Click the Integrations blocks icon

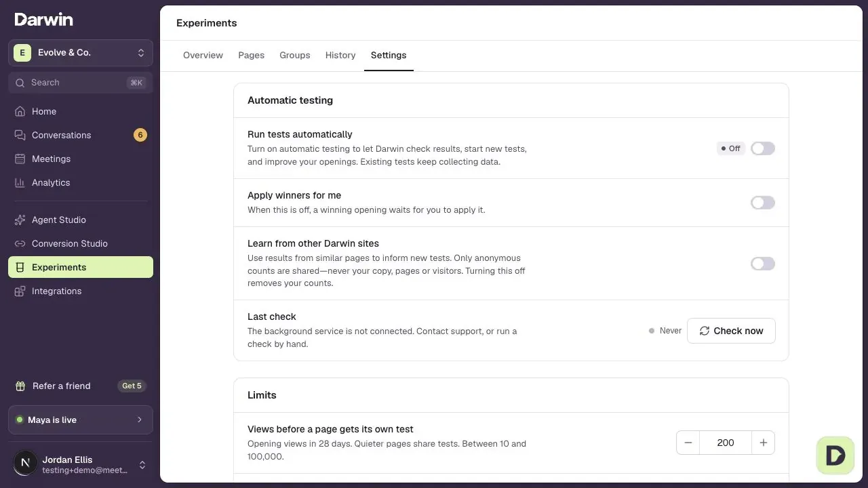[x=20, y=291]
